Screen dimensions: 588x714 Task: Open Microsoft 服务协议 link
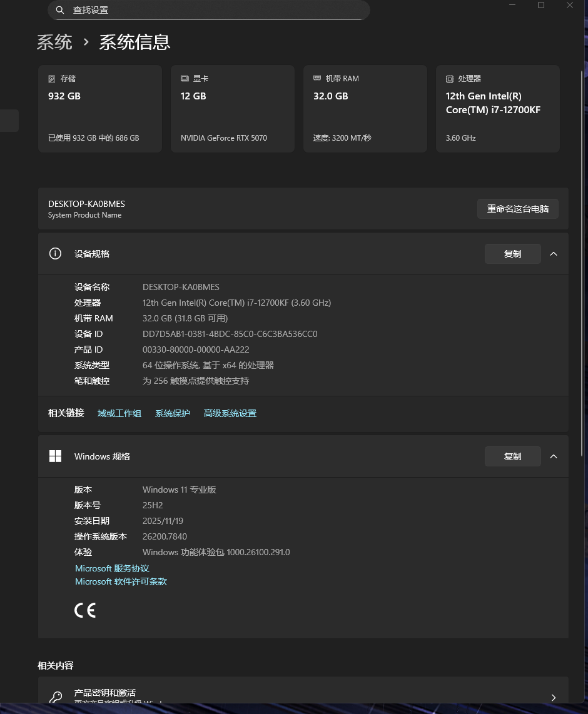tap(112, 568)
